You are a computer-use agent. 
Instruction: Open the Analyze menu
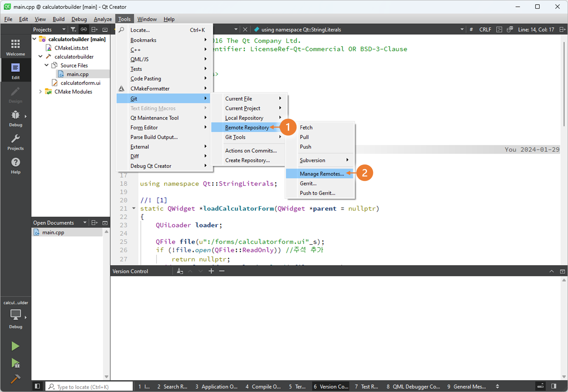(x=103, y=19)
